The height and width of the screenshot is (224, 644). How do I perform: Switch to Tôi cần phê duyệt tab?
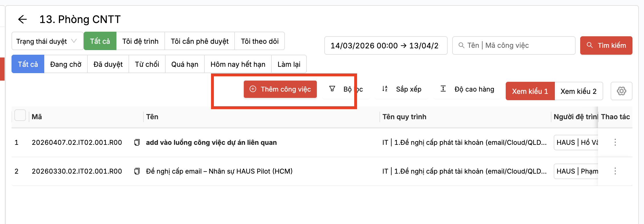pyautogui.click(x=200, y=41)
